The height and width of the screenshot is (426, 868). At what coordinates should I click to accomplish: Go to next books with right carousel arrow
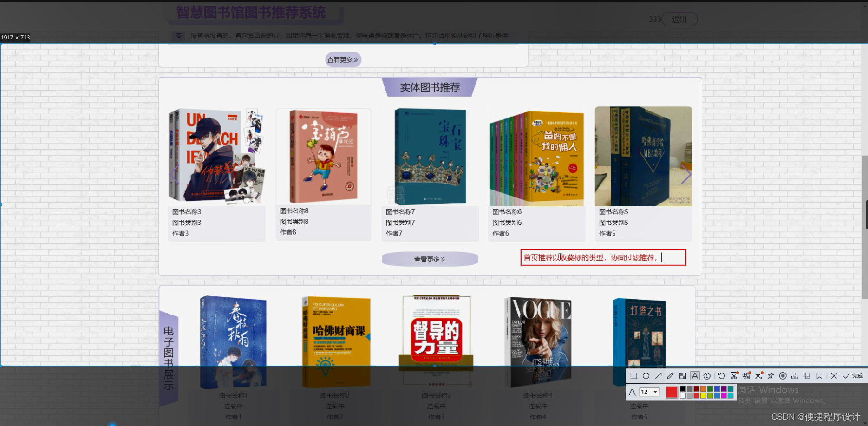[686, 175]
